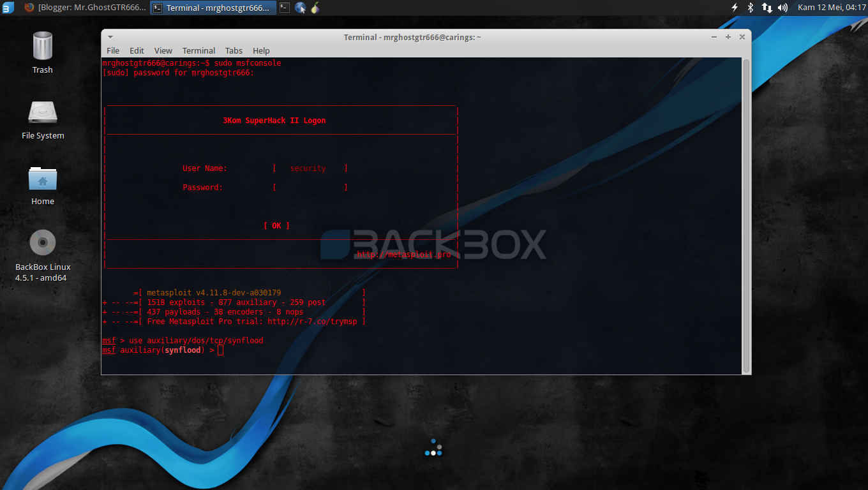The image size is (868, 490).
Task: Open the Tabs menu in Terminal
Action: tap(234, 50)
